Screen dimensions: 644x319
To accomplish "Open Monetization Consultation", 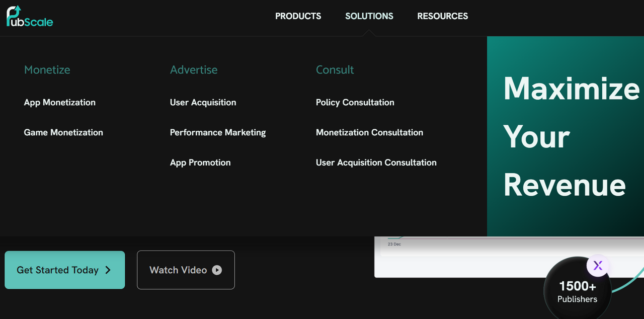I will point(369,132).
